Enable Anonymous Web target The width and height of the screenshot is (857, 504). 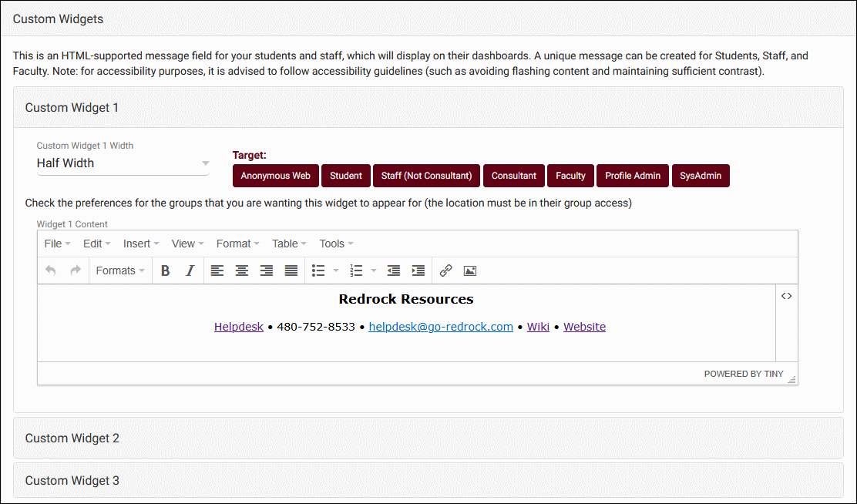coord(275,176)
